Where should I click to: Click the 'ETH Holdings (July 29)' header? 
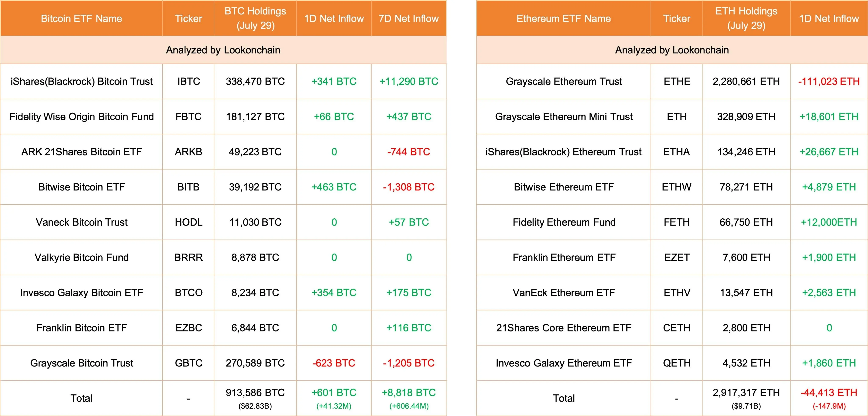pyautogui.click(x=746, y=18)
